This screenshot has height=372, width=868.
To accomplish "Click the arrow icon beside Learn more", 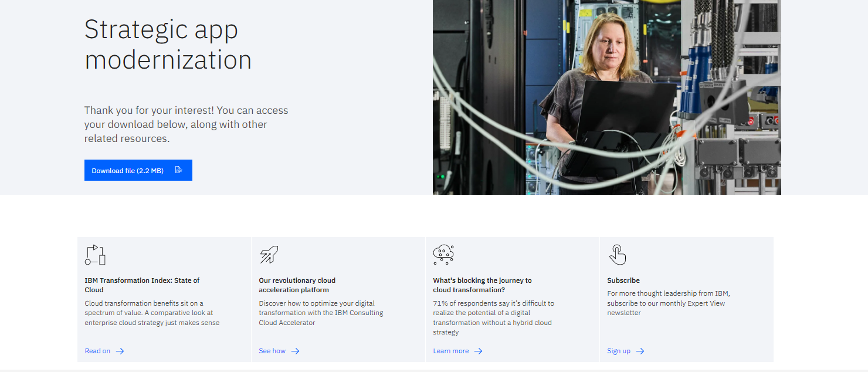I will 478,351.
